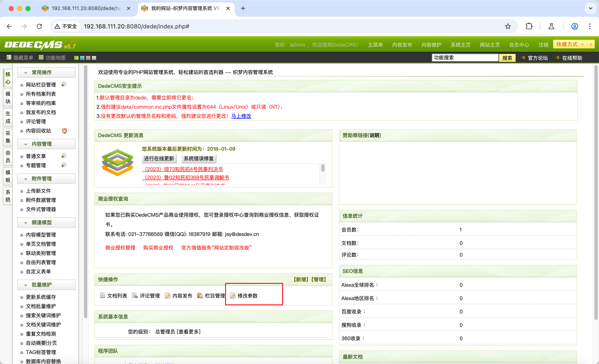Toggle 隐藏菜单 to hide sidebar

coord(20,58)
